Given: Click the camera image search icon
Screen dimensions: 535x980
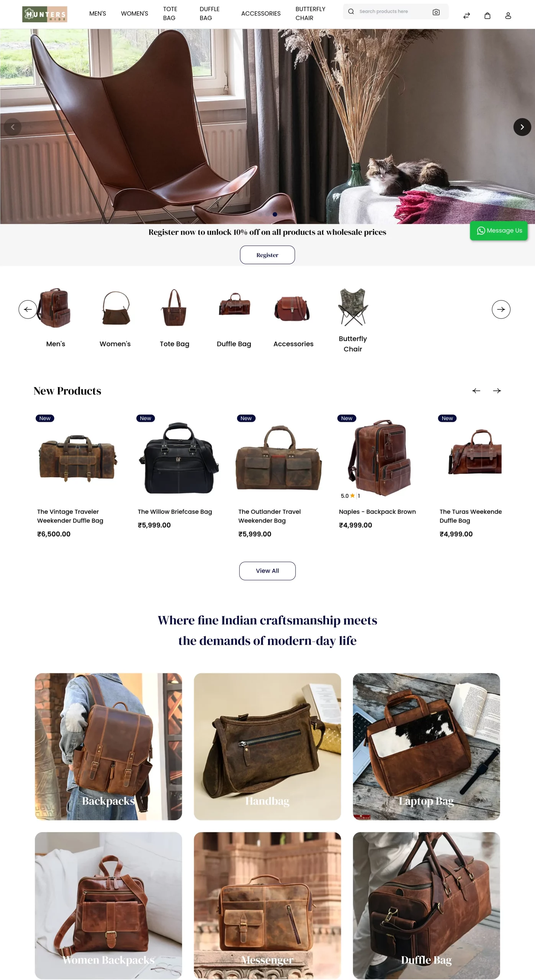Looking at the screenshot, I should (436, 12).
